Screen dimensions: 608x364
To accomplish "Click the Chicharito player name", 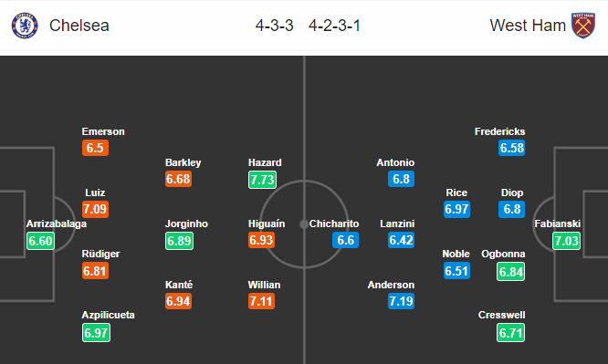I will tap(334, 224).
